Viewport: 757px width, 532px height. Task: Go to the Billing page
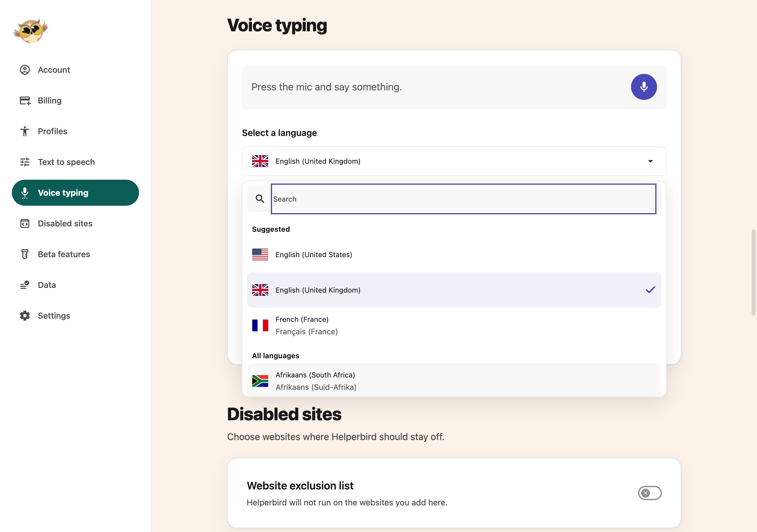[75, 100]
